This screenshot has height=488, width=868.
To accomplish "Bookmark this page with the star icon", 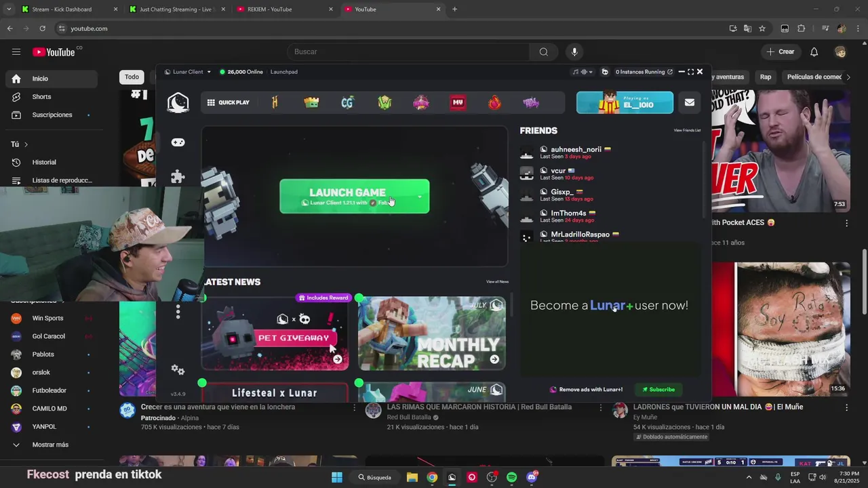I will (762, 28).
